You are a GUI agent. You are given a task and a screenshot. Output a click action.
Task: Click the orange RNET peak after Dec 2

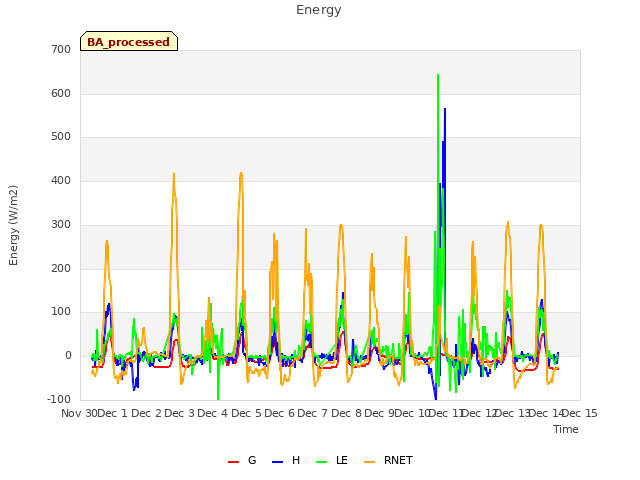click(174, 174)
